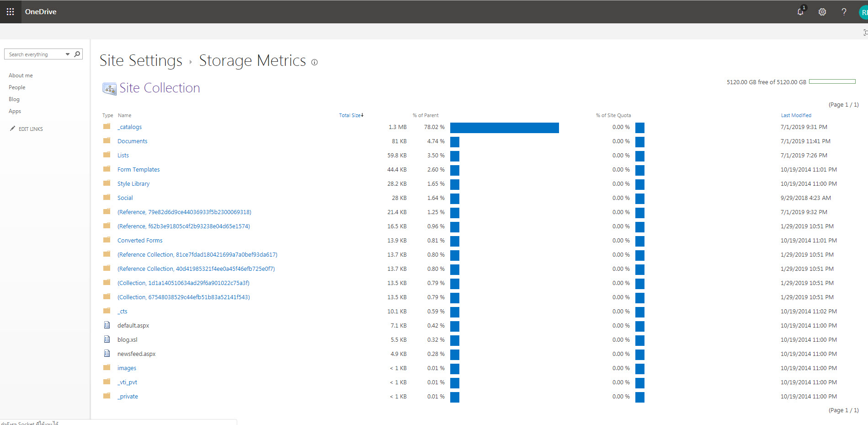Image resolution: width=868 pixels, height=425 pixels.
Task: Open notifications bell icon
Action: pos(800,12)
